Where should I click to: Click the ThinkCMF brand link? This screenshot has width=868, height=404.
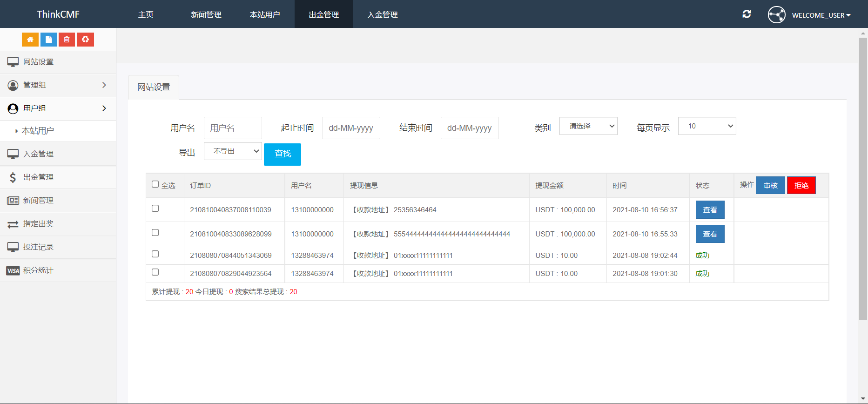(58, 14)
